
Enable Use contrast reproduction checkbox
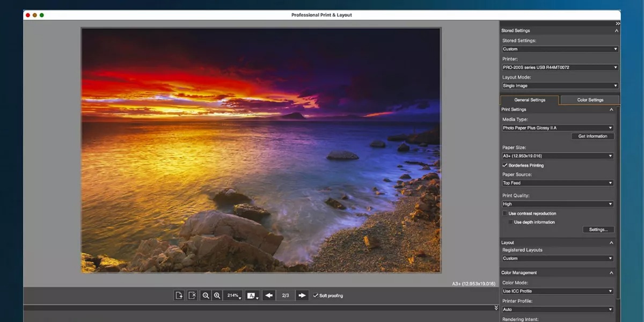click(504, 213)
